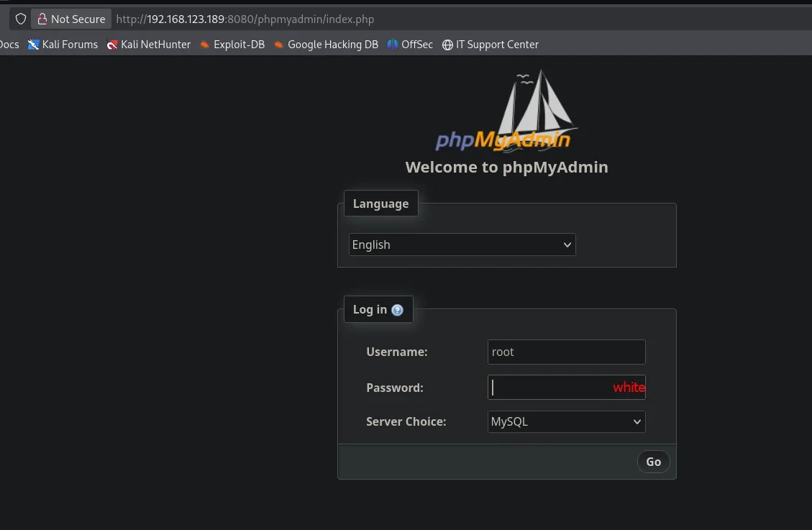Screen dimensions: 812x530
Task: Open the OffSec bookmark
Action: pyautogui.click(x=410, y=45)
